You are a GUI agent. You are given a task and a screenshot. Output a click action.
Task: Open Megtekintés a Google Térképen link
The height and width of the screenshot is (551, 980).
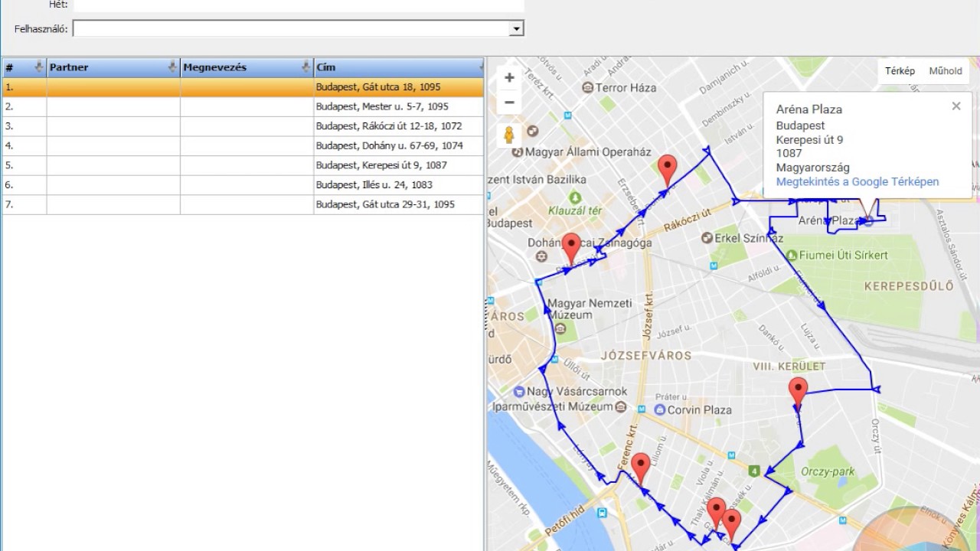click(x=857, y=181)
